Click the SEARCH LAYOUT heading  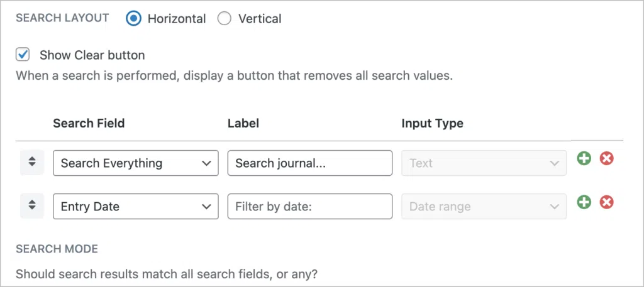pyautogui.click(x=62, y=18)
